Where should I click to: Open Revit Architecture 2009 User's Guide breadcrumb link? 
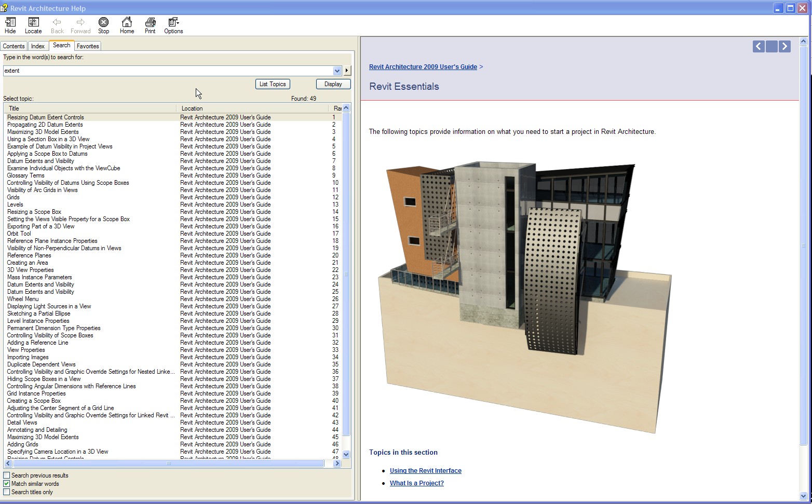click(x=423, y=67)
